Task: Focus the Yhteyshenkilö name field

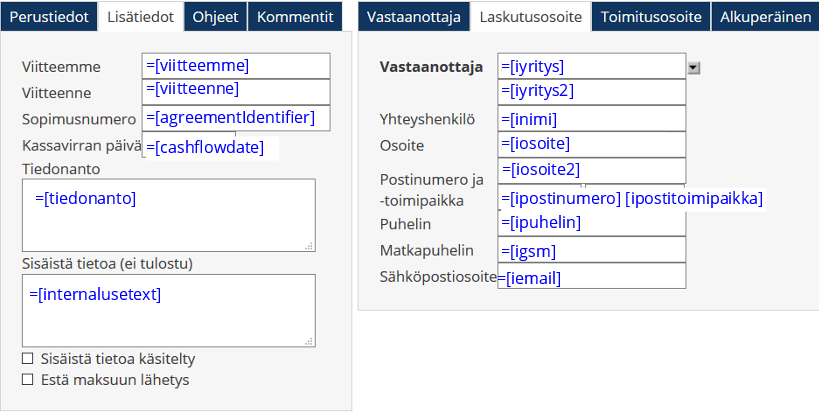Action: coord(591,118)
